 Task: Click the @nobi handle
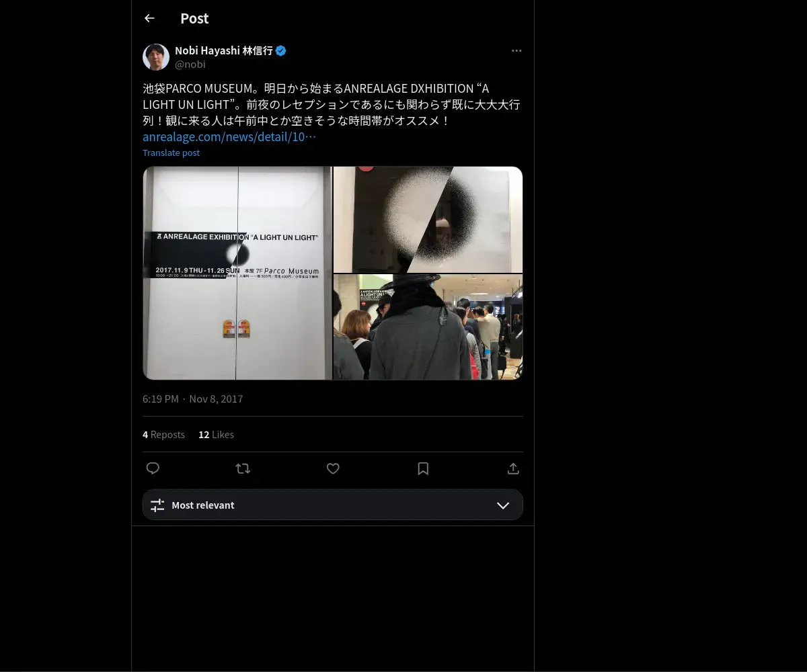[x=190, y=65]
